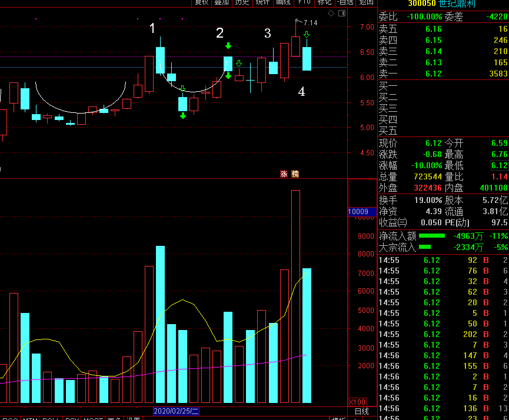509x420 pixels.
Task: Click the diamond icon above the chart
Action: (x=331, y=14)
